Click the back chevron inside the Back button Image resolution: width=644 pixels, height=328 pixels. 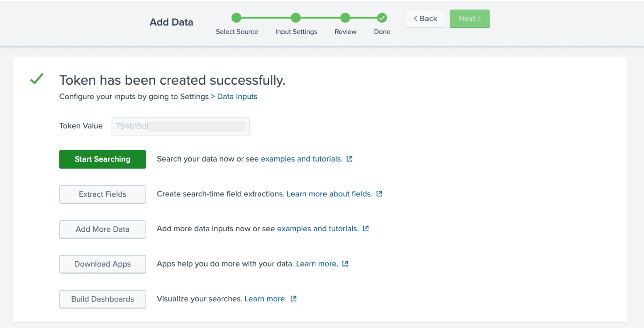415,18
